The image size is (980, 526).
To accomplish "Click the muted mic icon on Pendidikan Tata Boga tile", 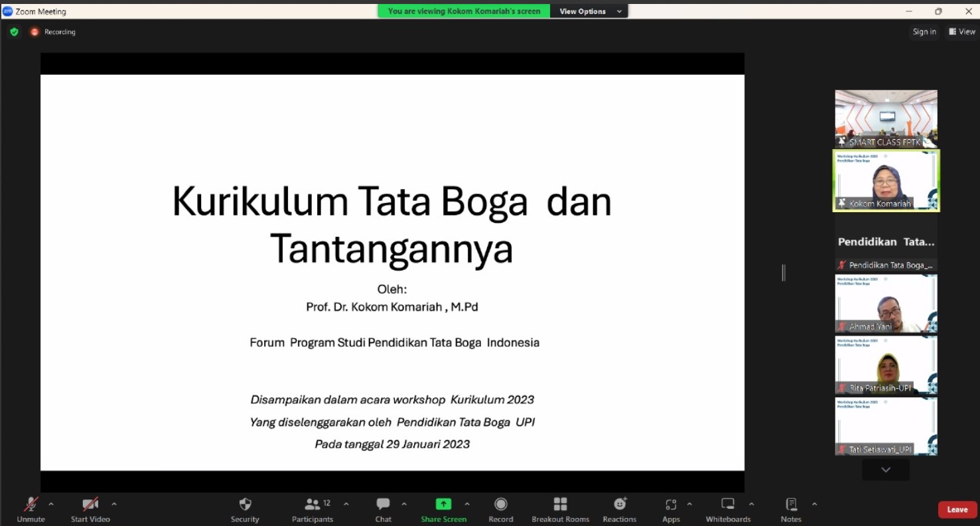I will click(842, 265).
